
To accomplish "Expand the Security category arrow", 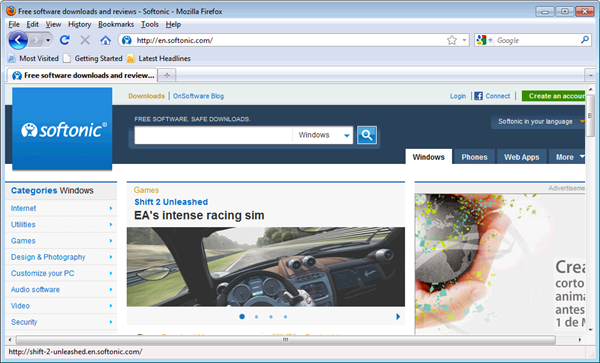I will pos(111,322).
